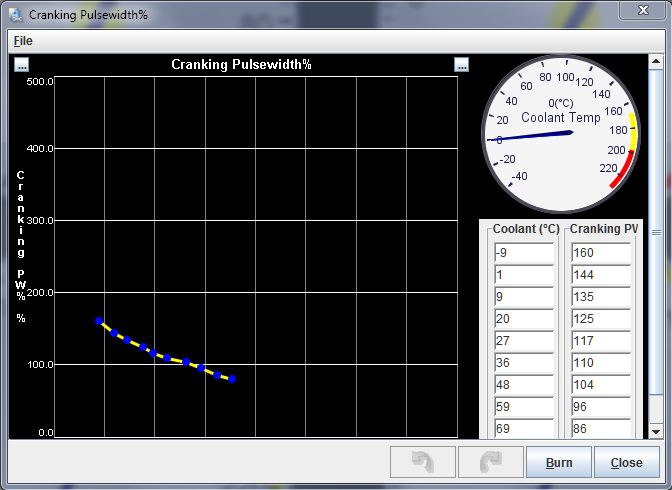This screenshot has width=672, height=490.
Task: Select the Cranking PW cell showing 104
Action: [x=600, y=385]
